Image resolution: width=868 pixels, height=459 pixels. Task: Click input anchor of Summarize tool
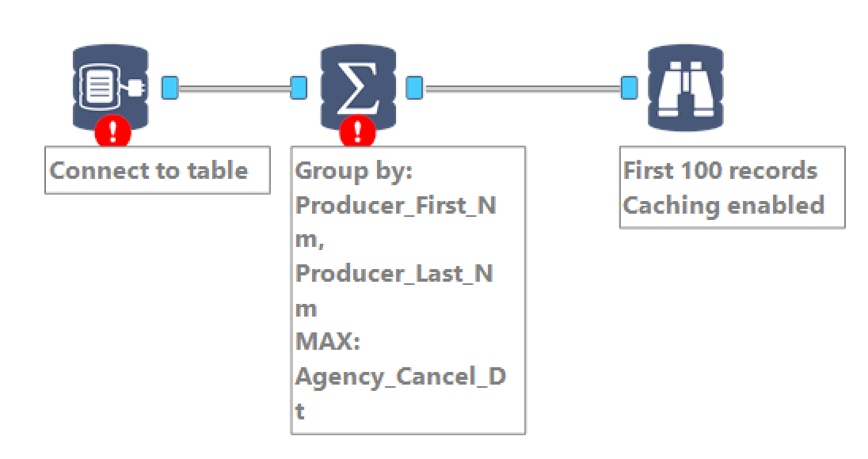click(x=299, y=87)
